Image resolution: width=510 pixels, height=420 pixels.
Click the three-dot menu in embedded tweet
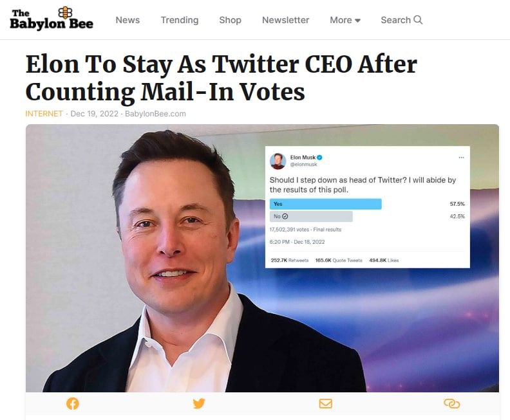[x=461, y=158]
